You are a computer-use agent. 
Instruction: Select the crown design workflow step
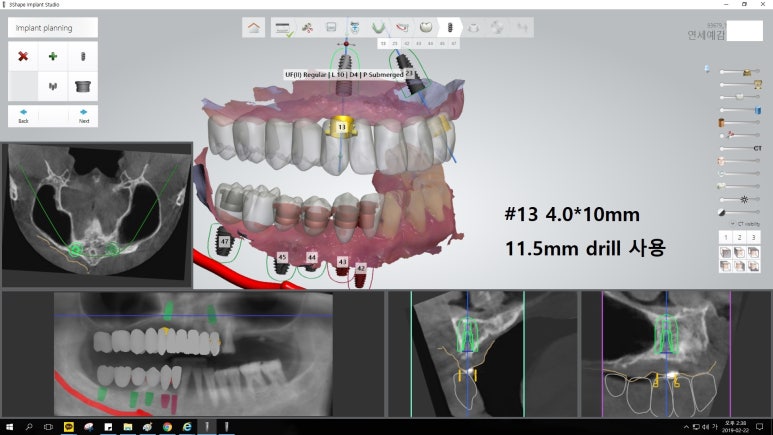425,28
